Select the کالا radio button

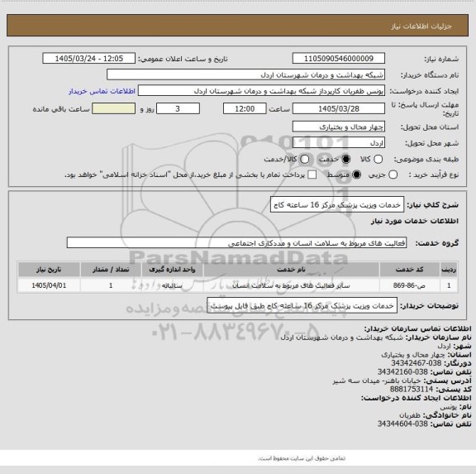378,159
